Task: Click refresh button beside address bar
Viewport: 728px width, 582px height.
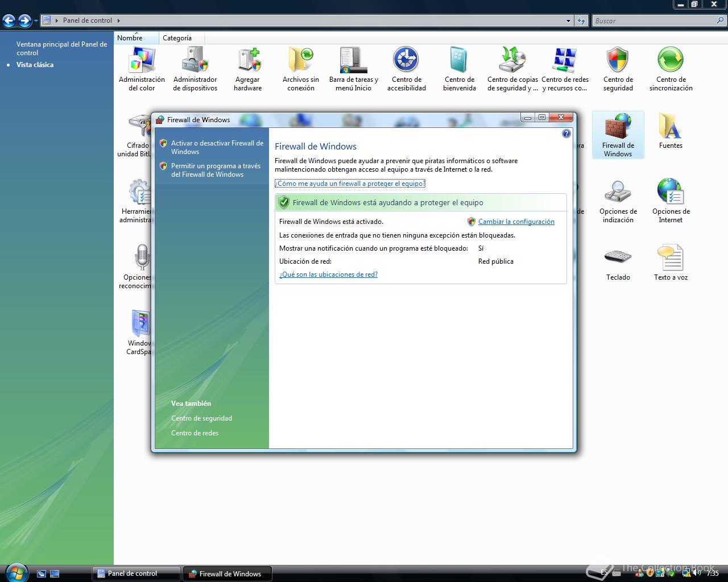Action: click(581, 20)
